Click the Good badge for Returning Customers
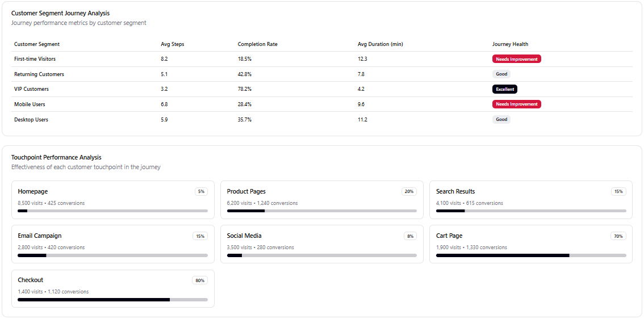Viewport: 644px width, 319px height. click(x=501, y=74)
